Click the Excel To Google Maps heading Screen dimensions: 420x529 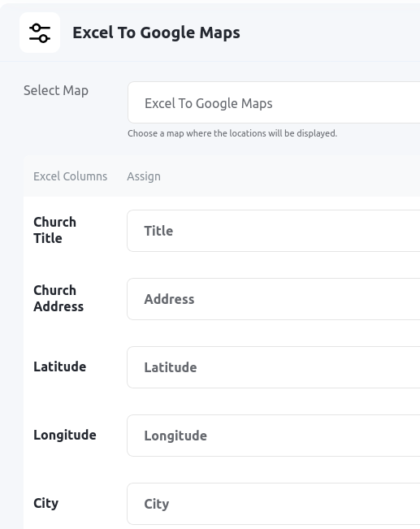point(156,33)
